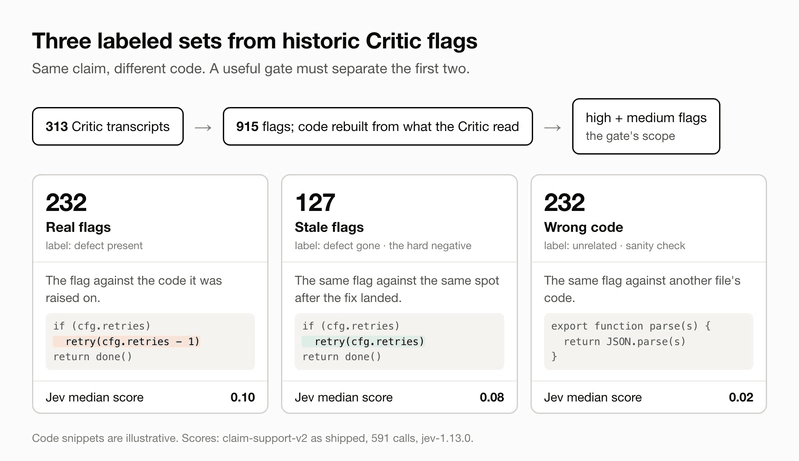Click the 127 stale flags count
Screen dimensions: 799x461
315,203
